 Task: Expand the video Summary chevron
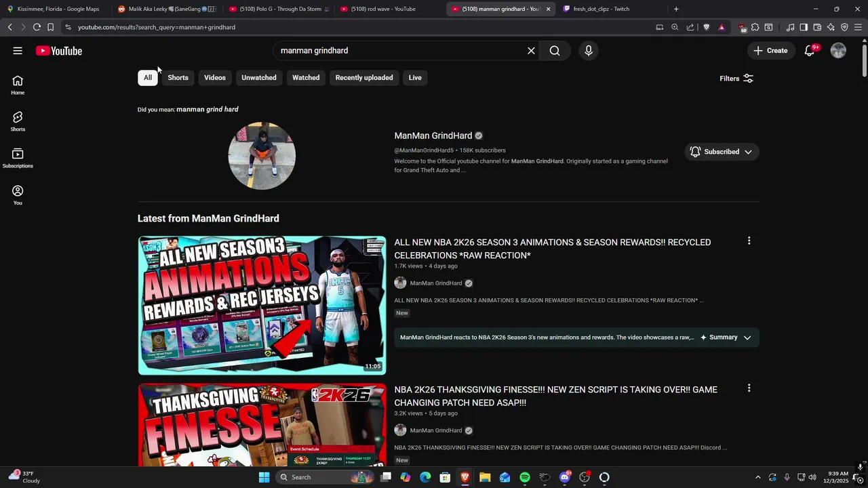coord(747,338)
